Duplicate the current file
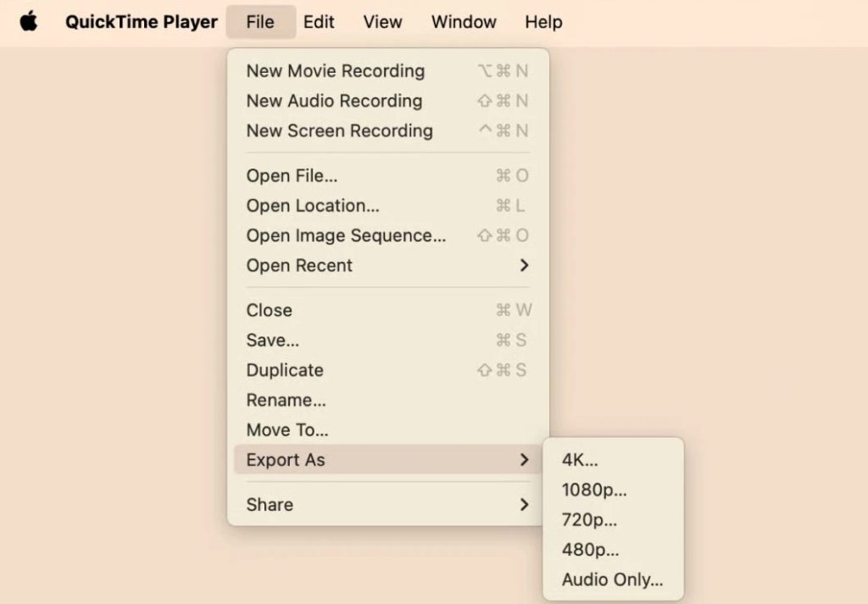Screen dimensions: 868x604 point(284,370)
